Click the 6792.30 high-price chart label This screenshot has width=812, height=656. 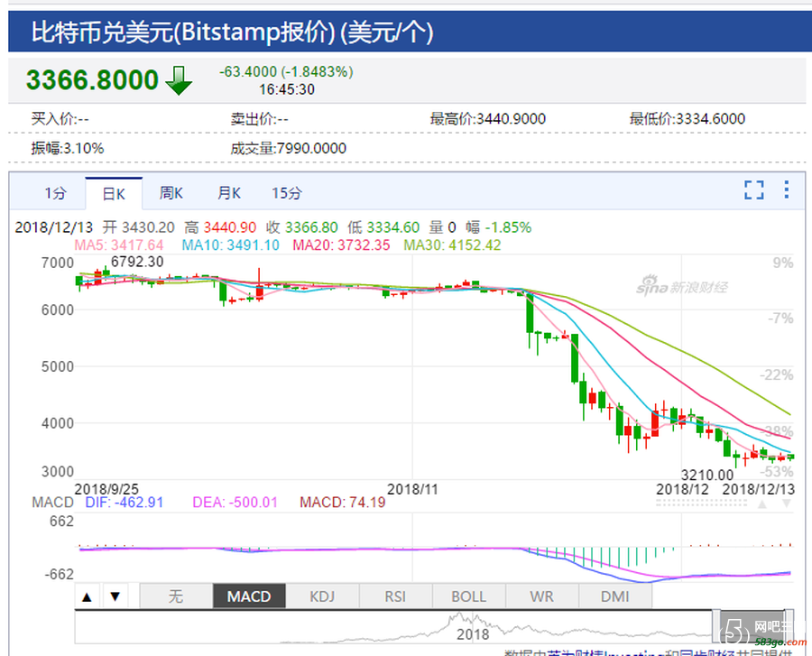click(137, 262)
